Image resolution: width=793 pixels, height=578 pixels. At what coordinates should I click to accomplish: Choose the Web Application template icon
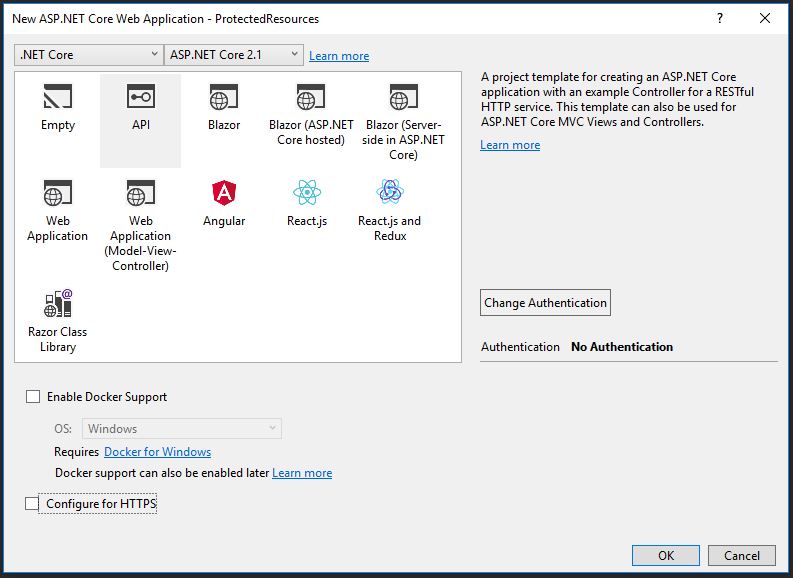[58, 193]
